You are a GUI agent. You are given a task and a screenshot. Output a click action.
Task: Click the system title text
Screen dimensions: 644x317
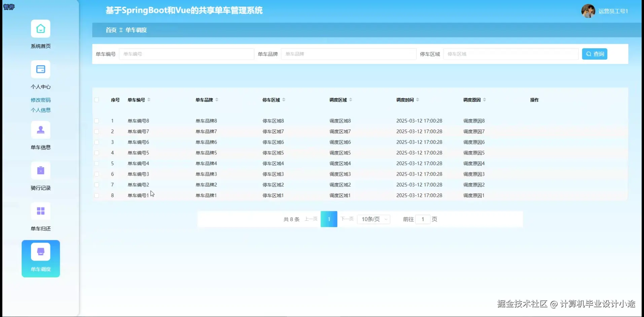point(184,10)
